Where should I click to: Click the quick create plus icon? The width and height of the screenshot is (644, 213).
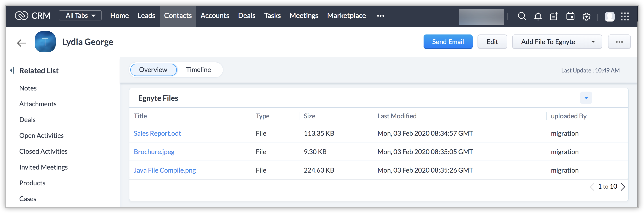pyautogui.click(x=554, y=16)
